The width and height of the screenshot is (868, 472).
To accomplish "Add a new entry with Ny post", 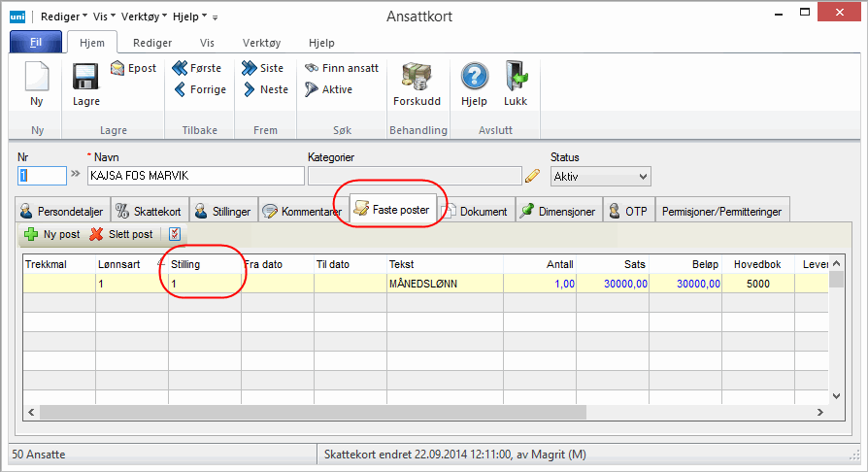I will point(51,234).
